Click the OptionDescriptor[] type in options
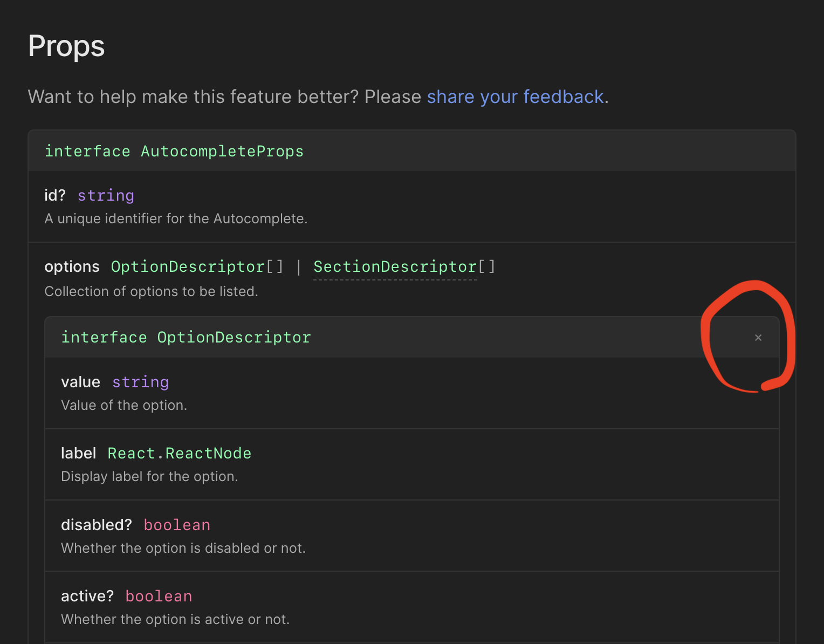 (197, 267)
